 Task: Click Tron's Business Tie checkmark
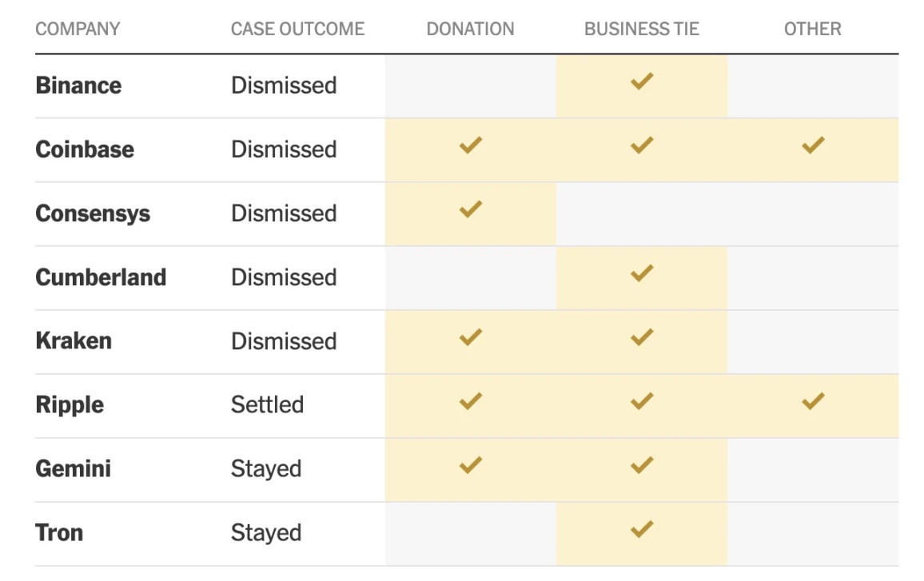[642, 529]
